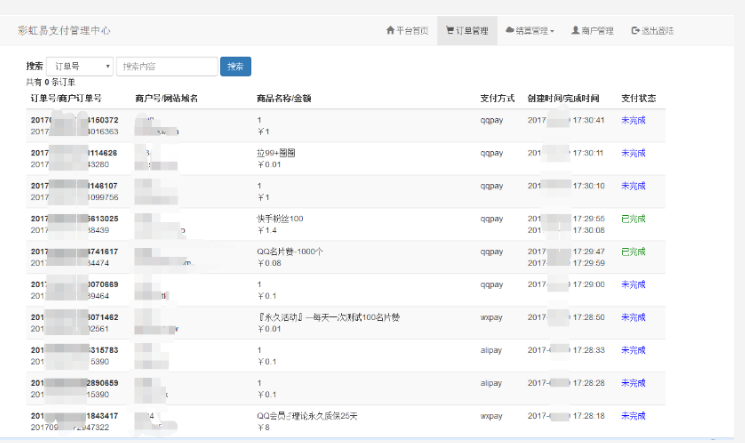Click the ￥8 amount
The image size is (745, 443).
(263, 427)
